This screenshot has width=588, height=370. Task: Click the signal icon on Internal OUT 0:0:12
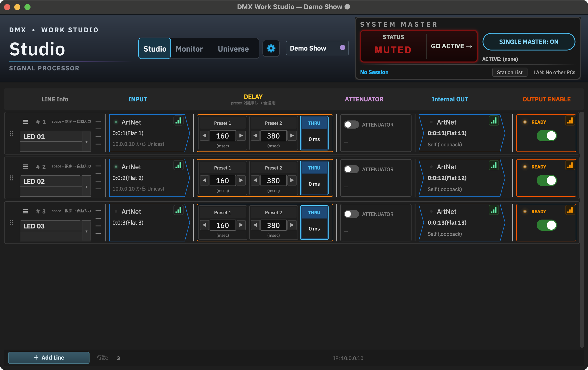(x=494, y=165)
